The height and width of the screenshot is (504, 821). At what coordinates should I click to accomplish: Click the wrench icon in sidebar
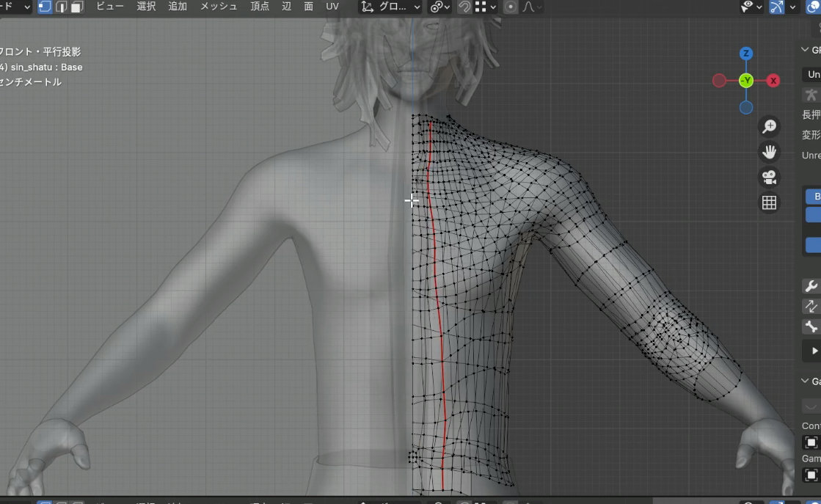point(811,286)
